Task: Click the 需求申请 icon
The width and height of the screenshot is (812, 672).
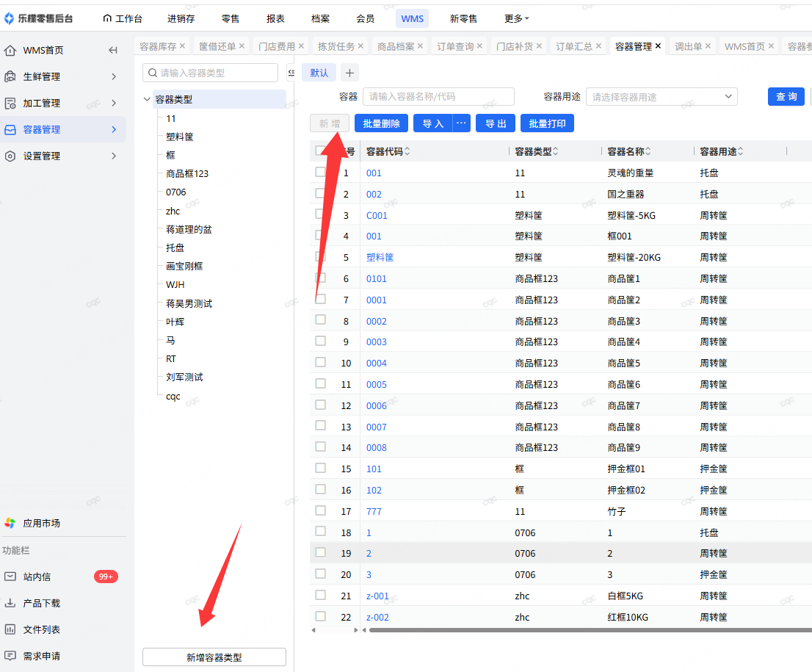Action: [10, 656]
